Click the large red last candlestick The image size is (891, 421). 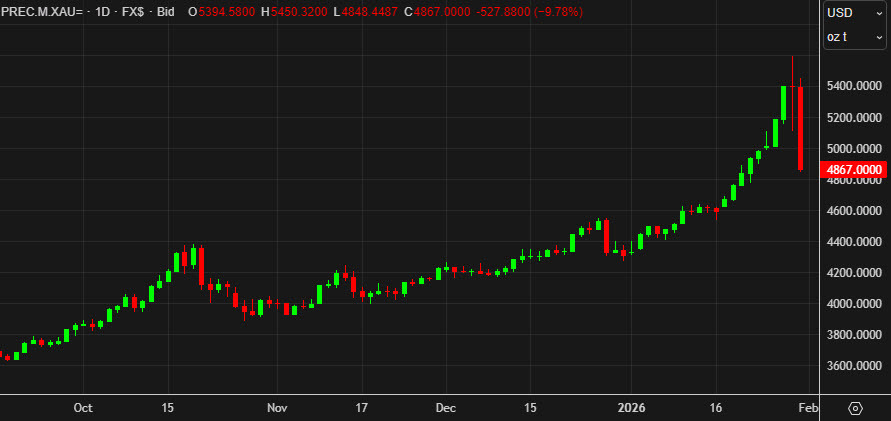801,128
